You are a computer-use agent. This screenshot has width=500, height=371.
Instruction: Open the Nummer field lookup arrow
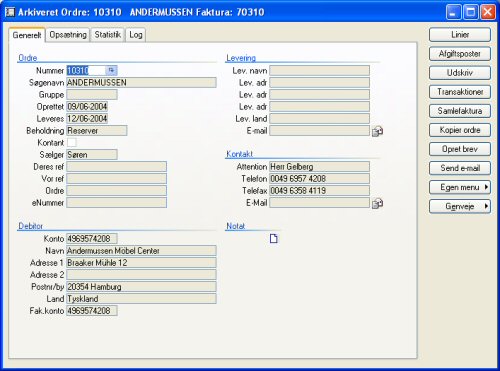pyautogui.click(x=111, y=70)
